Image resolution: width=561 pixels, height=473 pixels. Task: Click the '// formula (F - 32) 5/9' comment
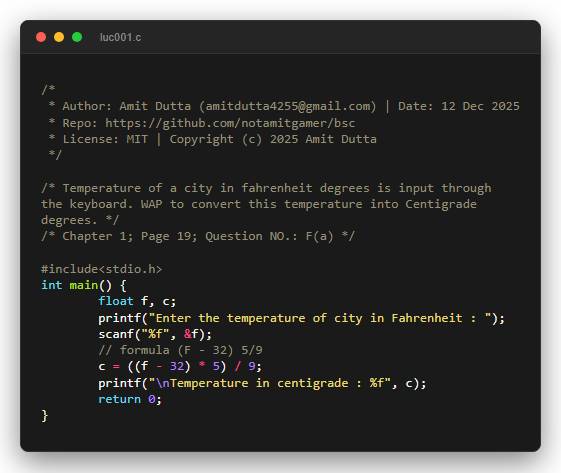coord(180,350)
